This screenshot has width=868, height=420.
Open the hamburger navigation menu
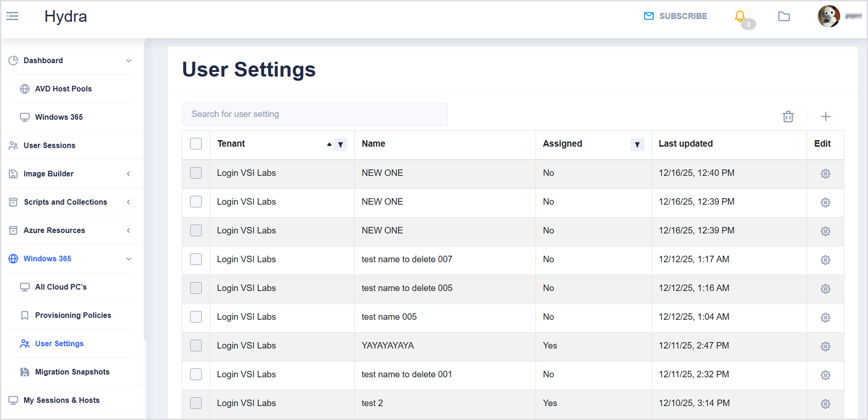(13, 17)
